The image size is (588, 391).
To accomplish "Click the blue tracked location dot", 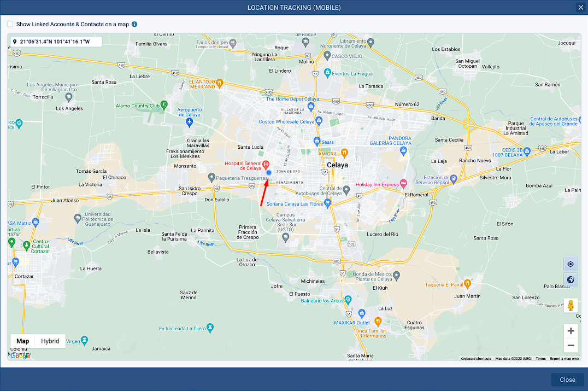I will pyautogui.click(x=269, y=172).
